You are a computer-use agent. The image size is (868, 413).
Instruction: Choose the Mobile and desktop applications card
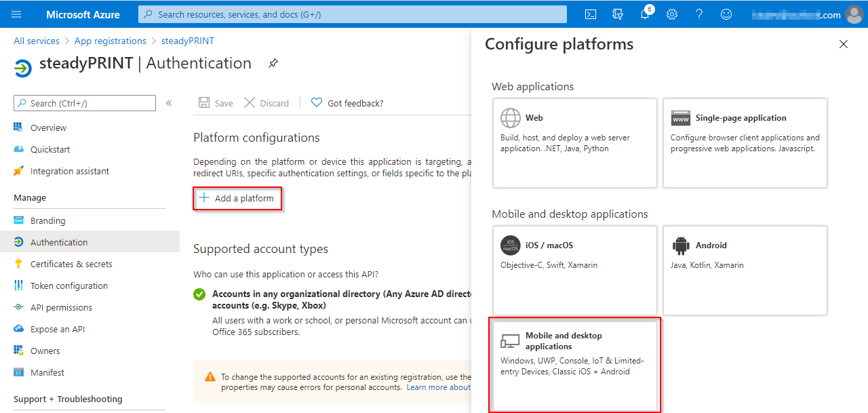point(575,365)
